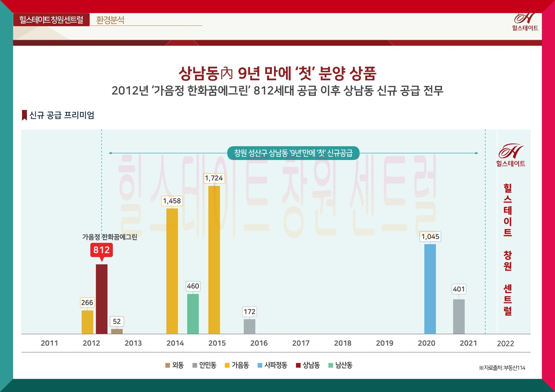
Task: Click the 2022 axis label
Action: 506,343
